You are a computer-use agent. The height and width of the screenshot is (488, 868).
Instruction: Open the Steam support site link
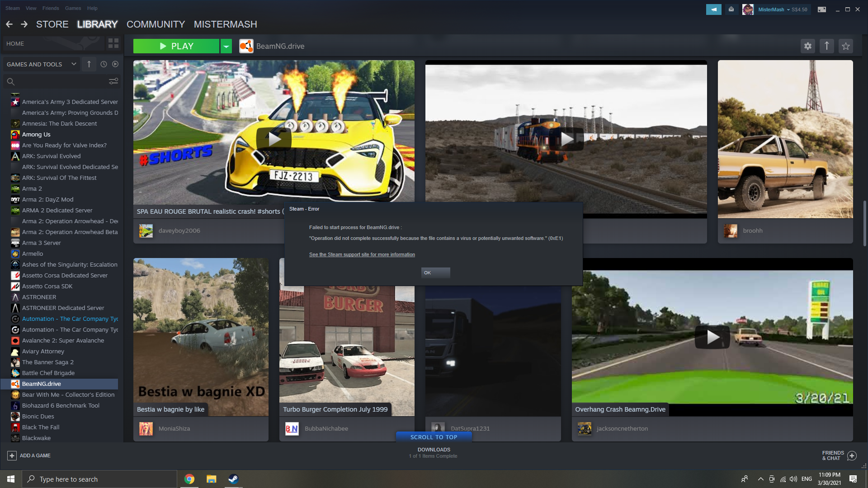pos(362,255)
